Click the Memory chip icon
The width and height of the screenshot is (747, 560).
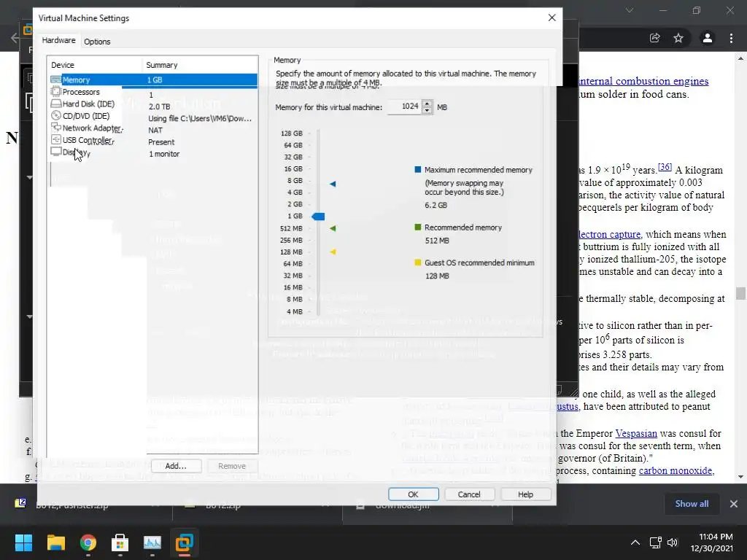coord(56,79)
